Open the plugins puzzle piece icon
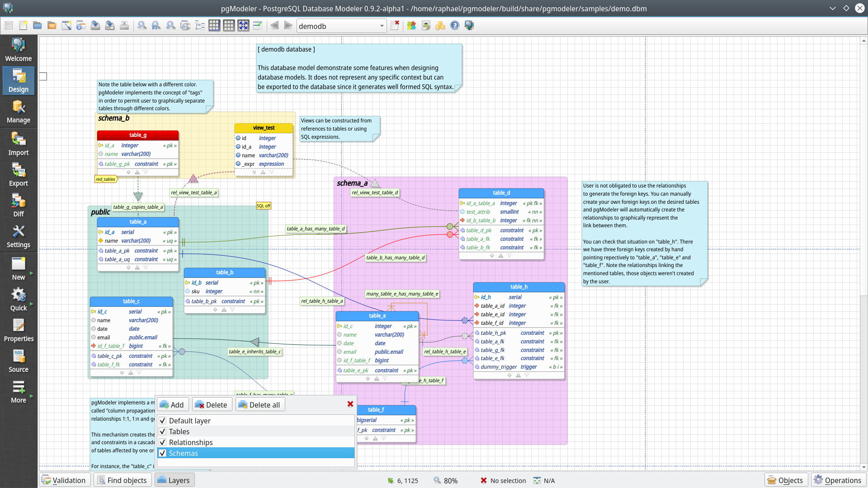The width and height of the screenshot is (868, 488). point(411,26)
